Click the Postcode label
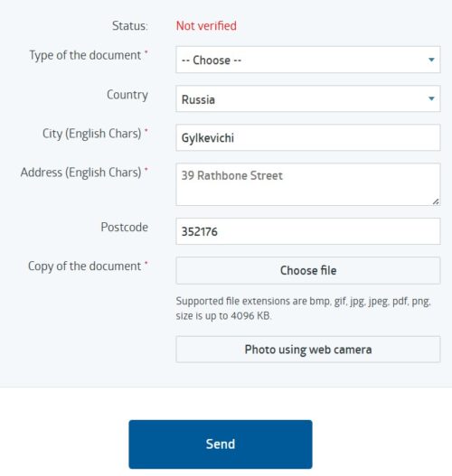Viewport: 452px width, 476px height. point(124,227)
